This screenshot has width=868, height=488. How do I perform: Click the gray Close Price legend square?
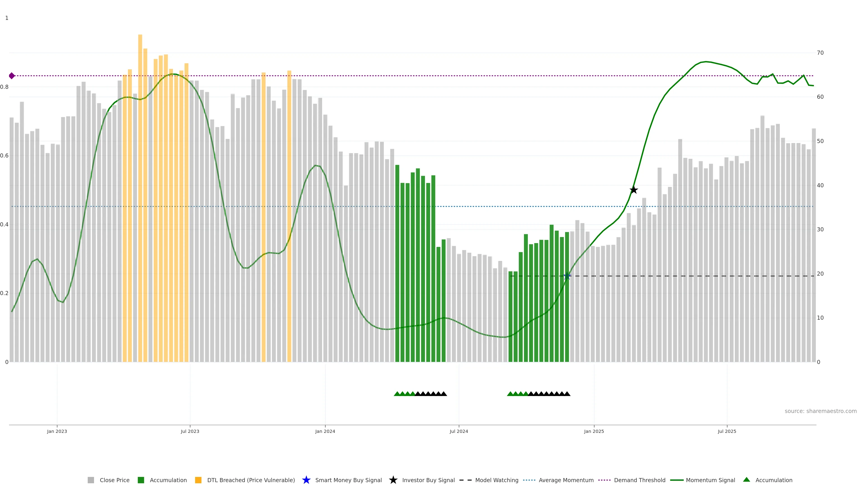(91, 480)
